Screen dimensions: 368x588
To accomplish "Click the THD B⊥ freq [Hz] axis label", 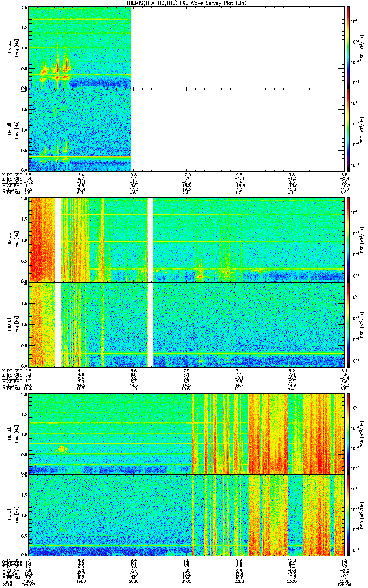I will click(x=14, y=240).
